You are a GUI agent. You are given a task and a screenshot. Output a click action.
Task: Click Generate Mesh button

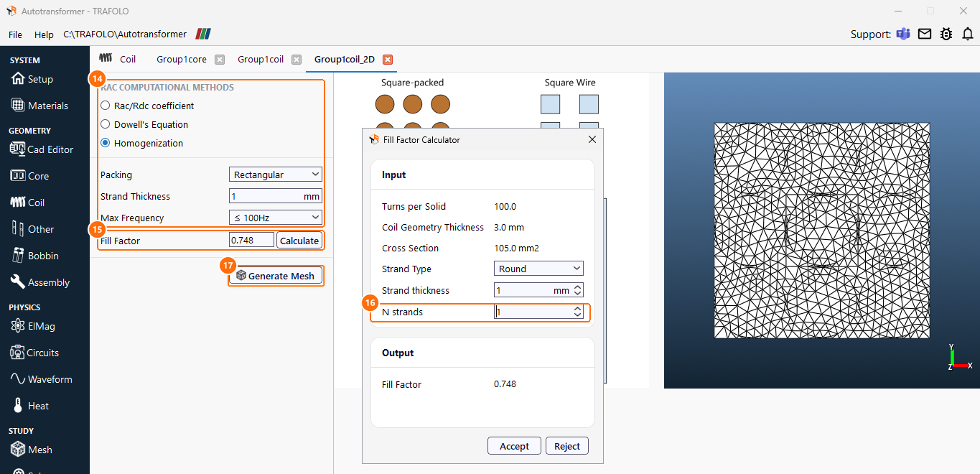pos(276,276)
